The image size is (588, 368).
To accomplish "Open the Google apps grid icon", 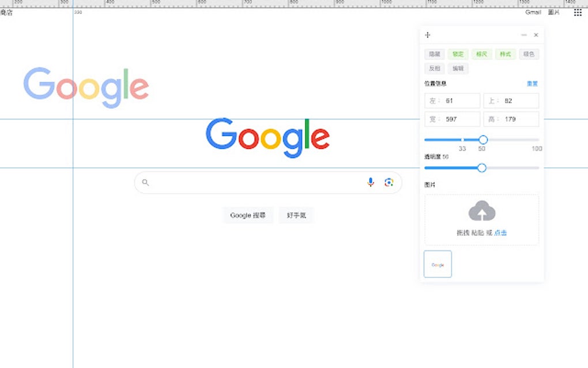I will coord(578,12).
